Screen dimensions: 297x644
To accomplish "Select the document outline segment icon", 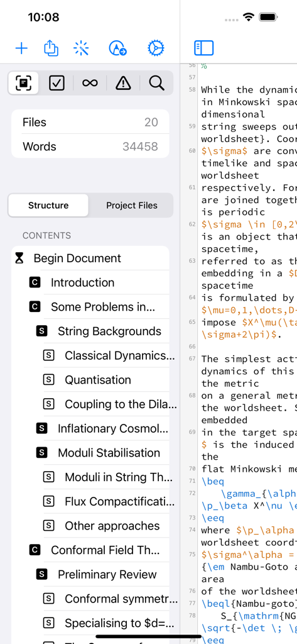I will (23, 84).
